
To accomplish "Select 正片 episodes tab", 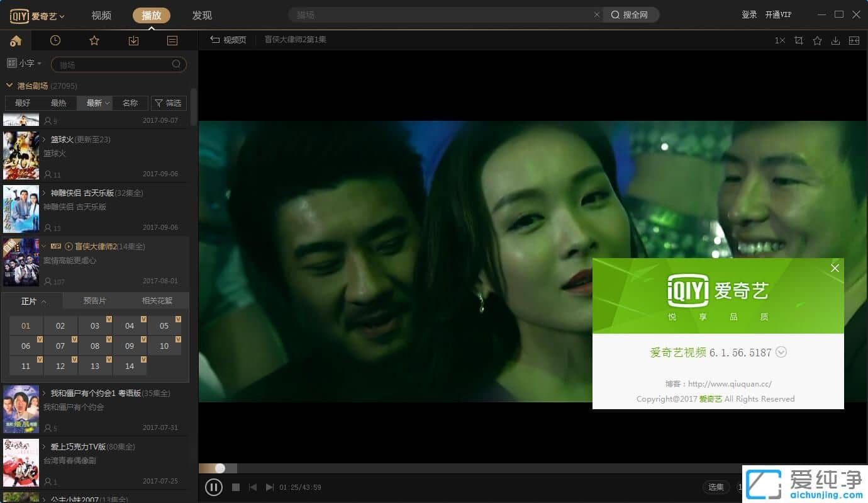I will coord(33,301).
